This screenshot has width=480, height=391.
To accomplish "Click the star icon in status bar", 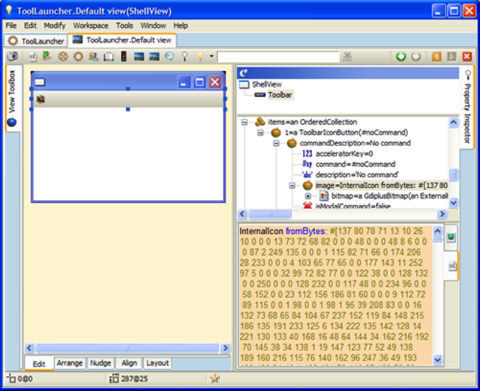I will (x=215, y=378).
